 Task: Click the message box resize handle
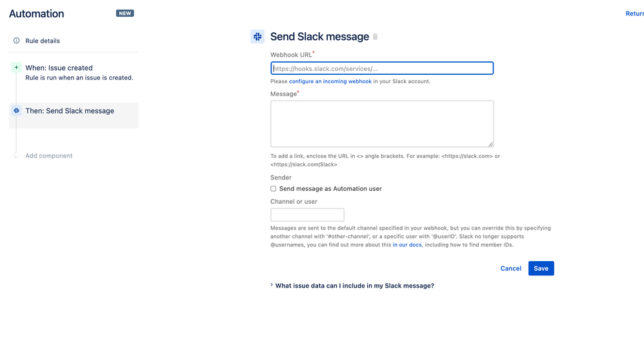491,144
